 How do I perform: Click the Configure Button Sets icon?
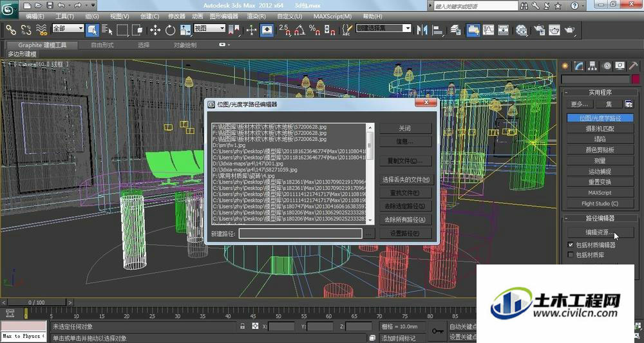point(629,104)
